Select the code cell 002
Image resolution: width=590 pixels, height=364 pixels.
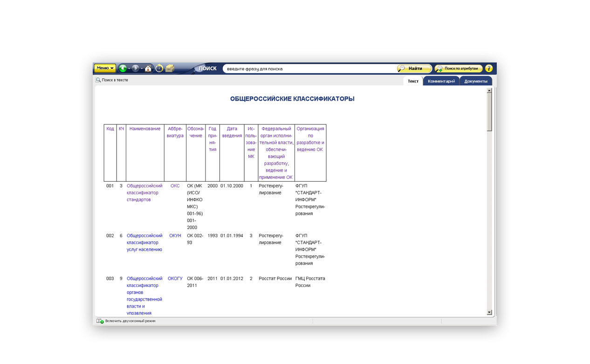110,235
